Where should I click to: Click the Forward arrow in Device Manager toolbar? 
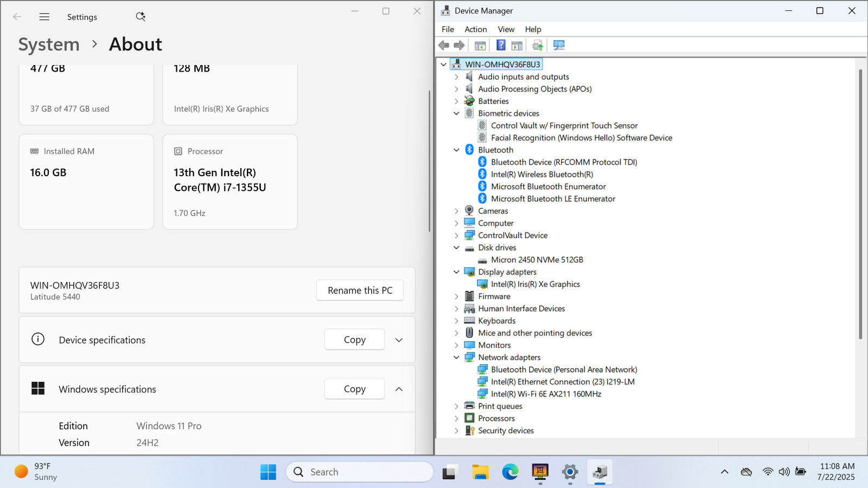click(x=459, y=45)
